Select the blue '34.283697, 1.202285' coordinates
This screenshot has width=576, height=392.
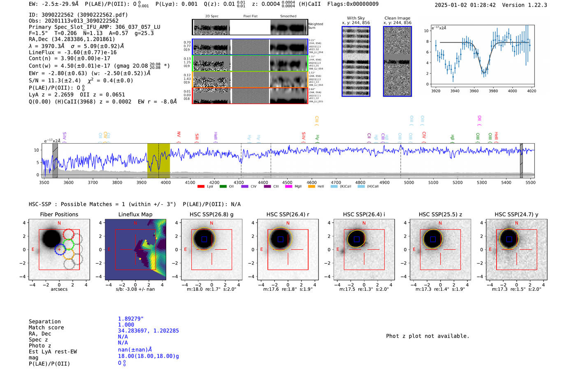pyautogui.click(x=149, y=331)
